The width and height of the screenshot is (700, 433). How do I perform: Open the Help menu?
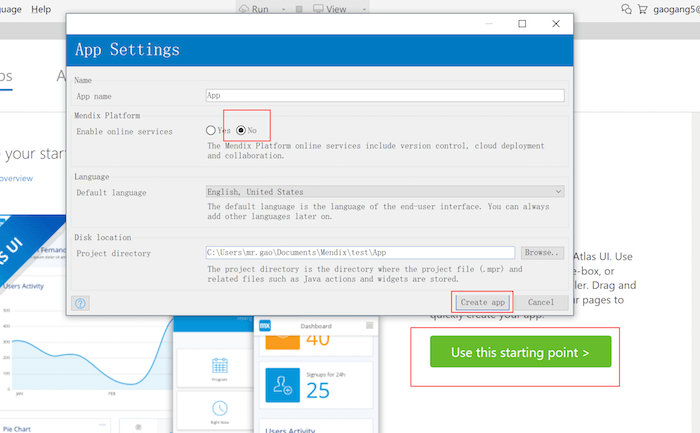(x=41, y=9)
